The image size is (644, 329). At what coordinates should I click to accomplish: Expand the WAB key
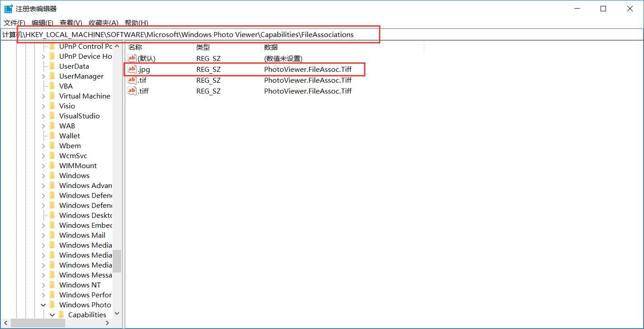coord(43,126)
